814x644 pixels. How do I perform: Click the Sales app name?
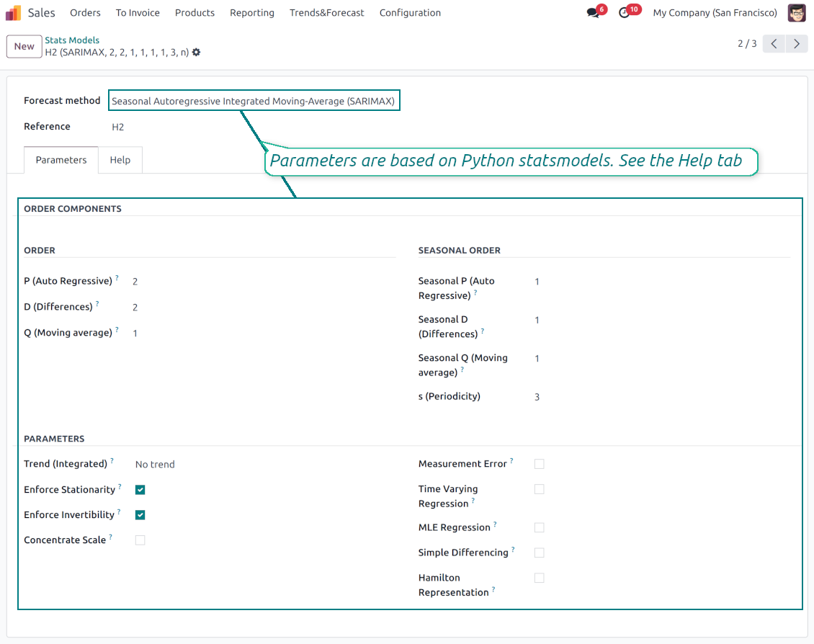point(42,13)
